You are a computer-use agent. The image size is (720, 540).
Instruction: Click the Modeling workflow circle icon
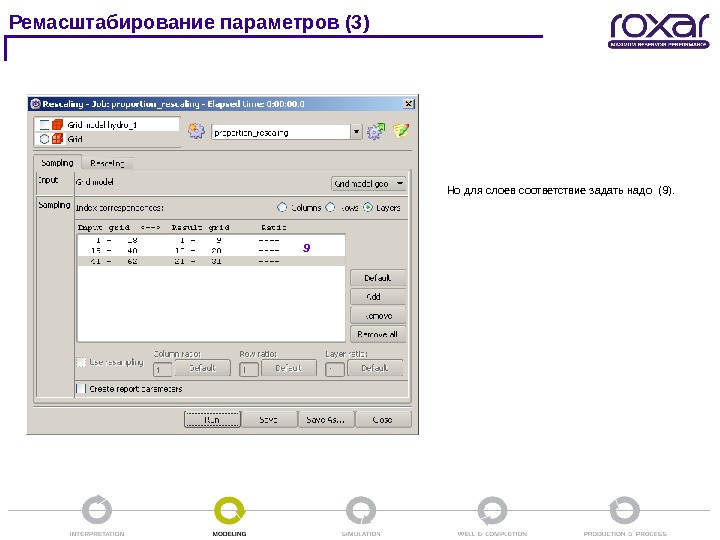pyautogui.click(x=230, y=510)
